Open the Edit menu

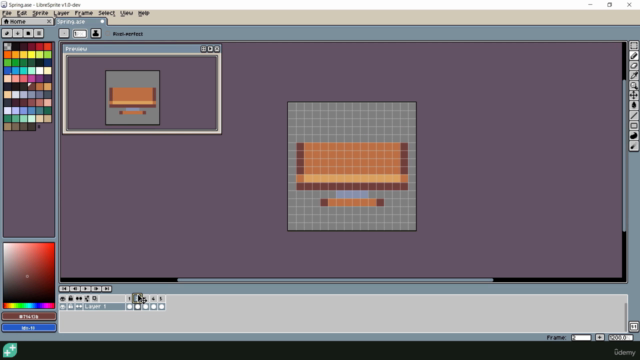pyautogui.click(x=22, y=13)
